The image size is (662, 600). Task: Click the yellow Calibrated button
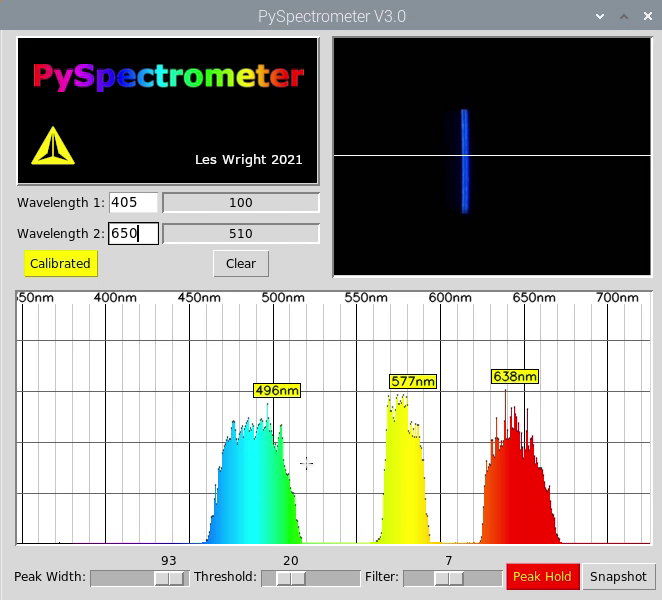(61, 263)
